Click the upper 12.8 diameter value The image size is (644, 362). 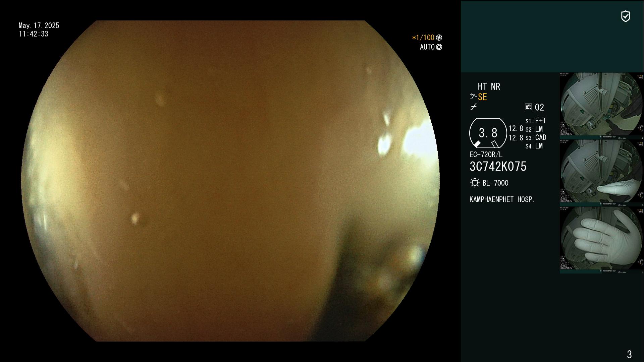[x=516, y=128]
